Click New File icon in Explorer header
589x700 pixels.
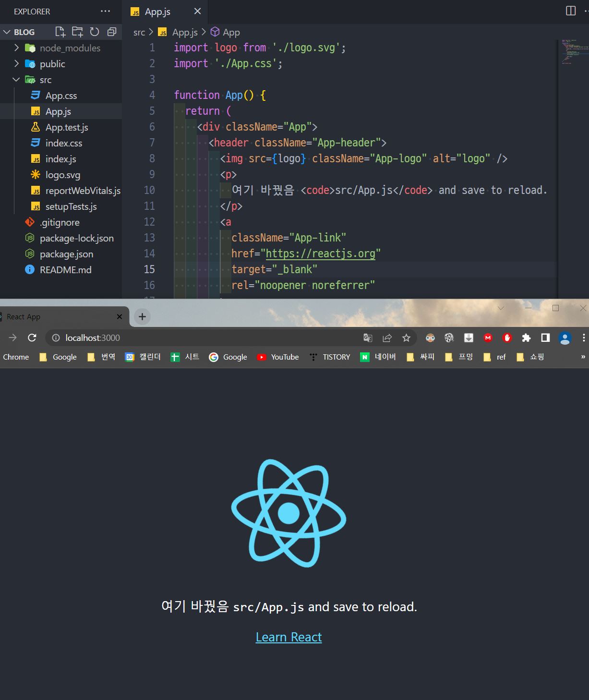[x=60, y=32]
